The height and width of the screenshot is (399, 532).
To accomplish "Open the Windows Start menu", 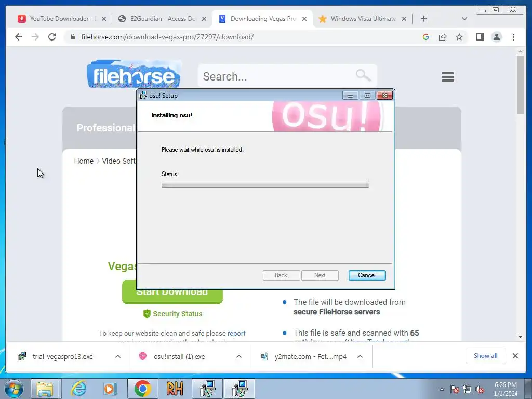I will click(x=14, y=389).
